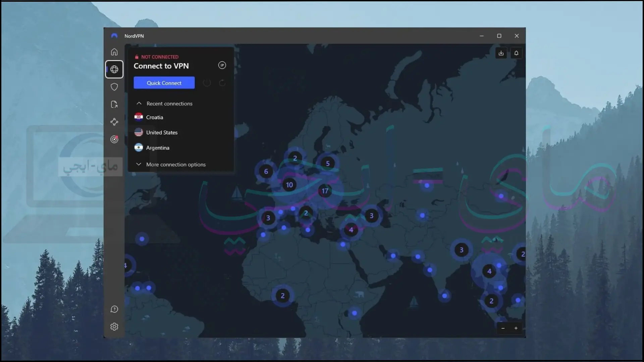Screen dimensions: 644x362
Task: Open the threat protection icon panel
Action: pyautogui.click(x=114, y=86)
